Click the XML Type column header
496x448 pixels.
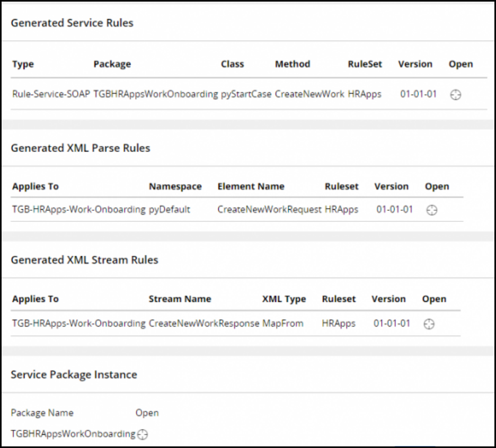pos(284,299)
